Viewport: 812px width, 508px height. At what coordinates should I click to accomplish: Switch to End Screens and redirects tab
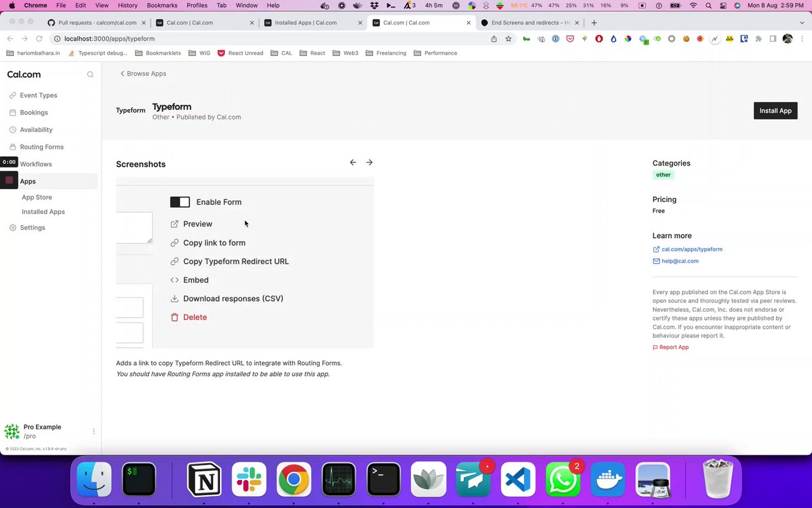pos(530,22)
